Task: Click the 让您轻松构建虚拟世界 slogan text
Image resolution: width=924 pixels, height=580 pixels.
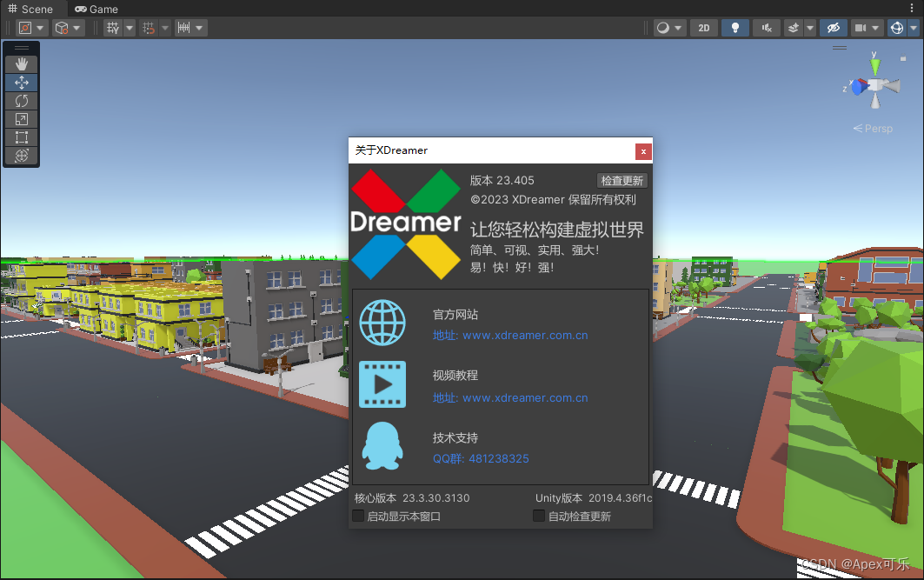Action: tap(557, 230)
